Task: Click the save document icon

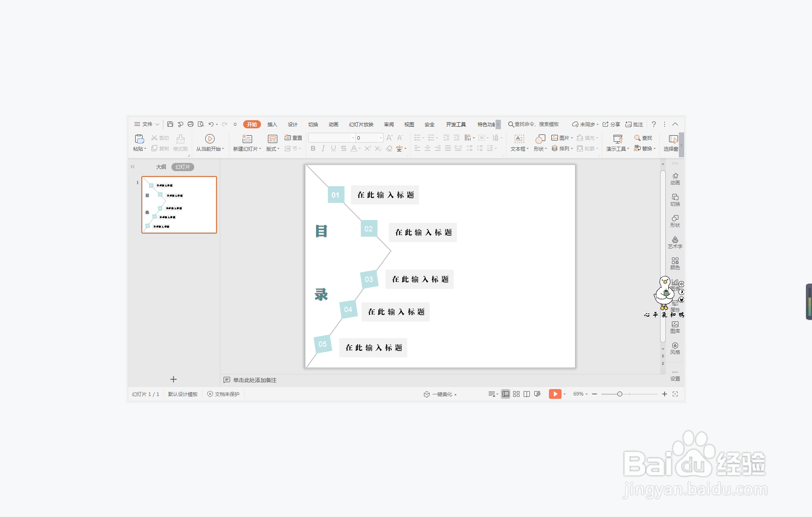Action: (x=170, y=124)
